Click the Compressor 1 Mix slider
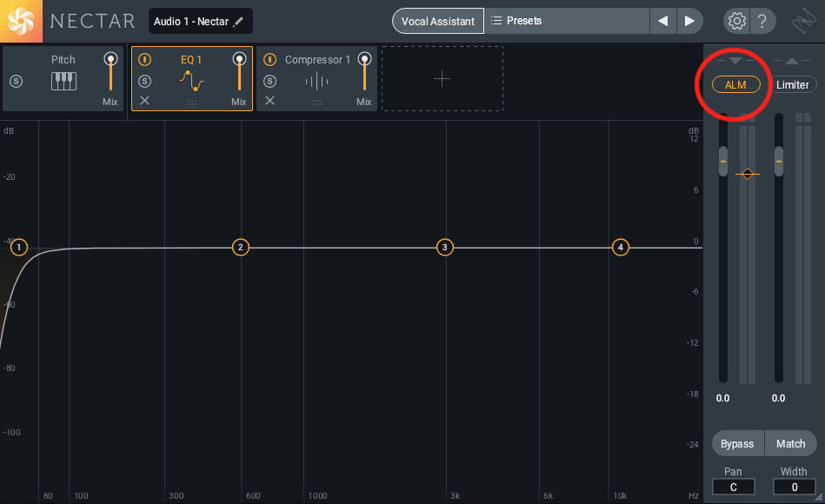The height and width of the screenshot is (504, 825). pyautogui.click(x=364, y=73)
